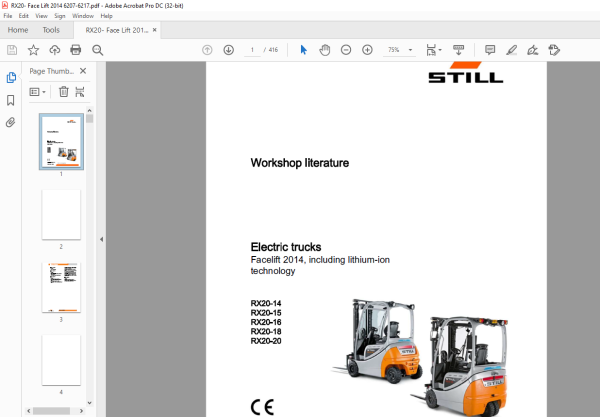The height and width of the screenshot is (417, 600).
Task: Click the Save file icon
Action: 12,50
